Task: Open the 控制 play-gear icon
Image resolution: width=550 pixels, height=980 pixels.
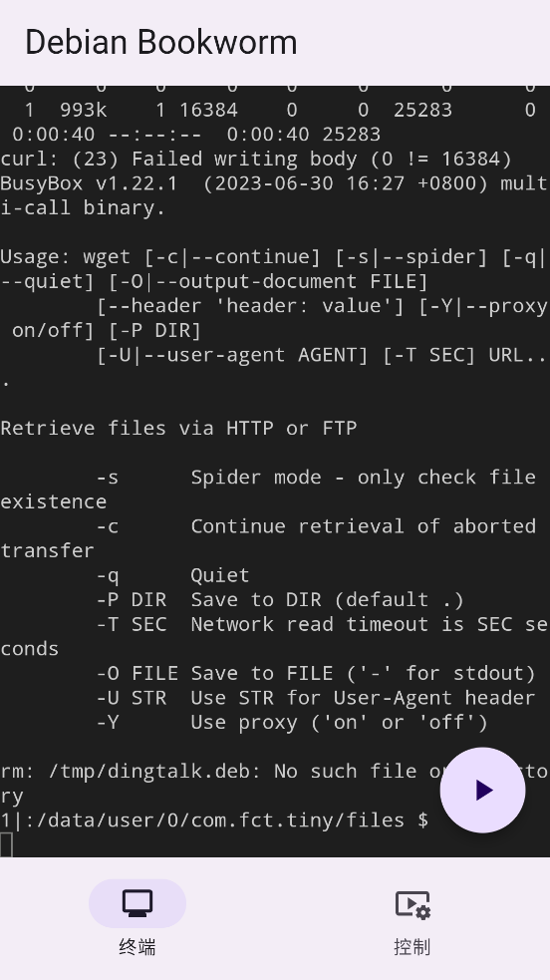Action: tap(412, 904)
